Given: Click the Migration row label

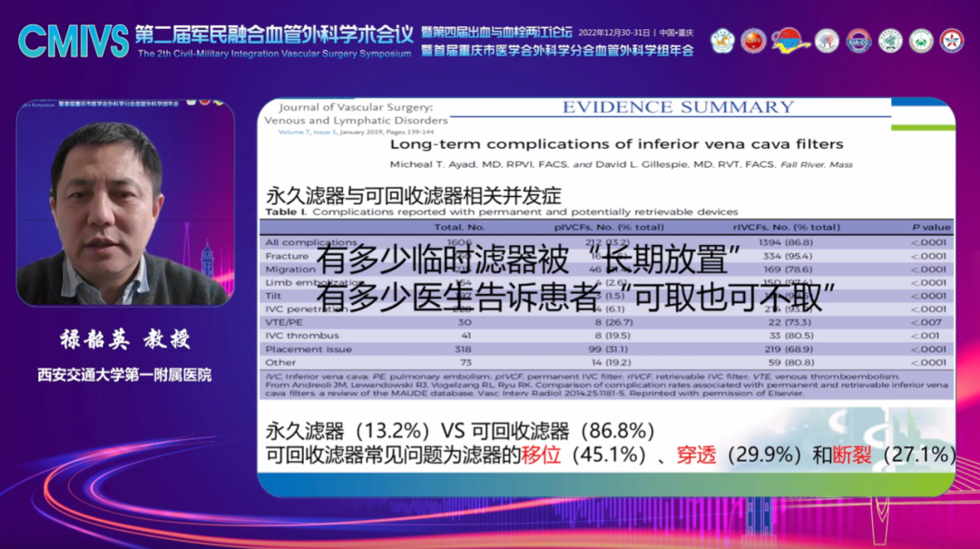Looking at the screenshot, I should click(290, 269).
